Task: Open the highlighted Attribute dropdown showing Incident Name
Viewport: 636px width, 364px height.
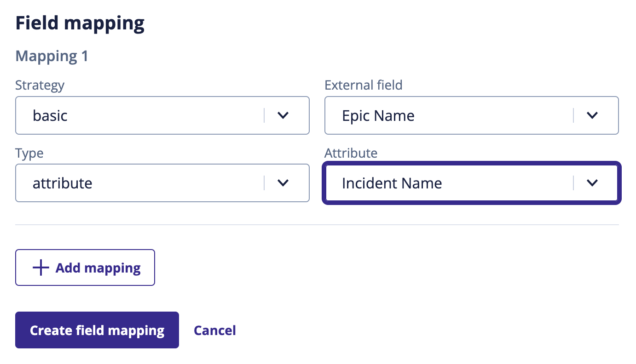Action: 446,183
